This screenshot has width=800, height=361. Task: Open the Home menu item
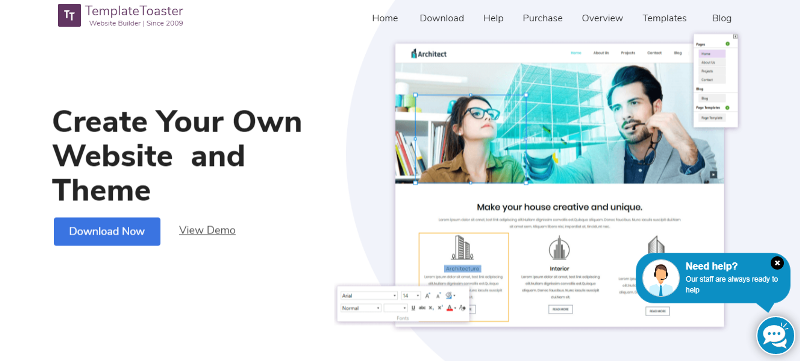click(385, 18)
